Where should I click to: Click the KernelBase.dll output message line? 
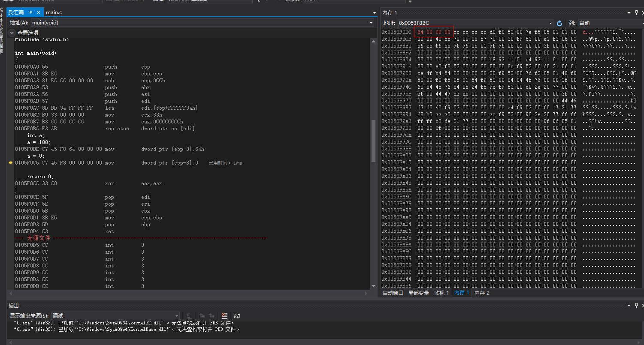[x=126, y=330]
